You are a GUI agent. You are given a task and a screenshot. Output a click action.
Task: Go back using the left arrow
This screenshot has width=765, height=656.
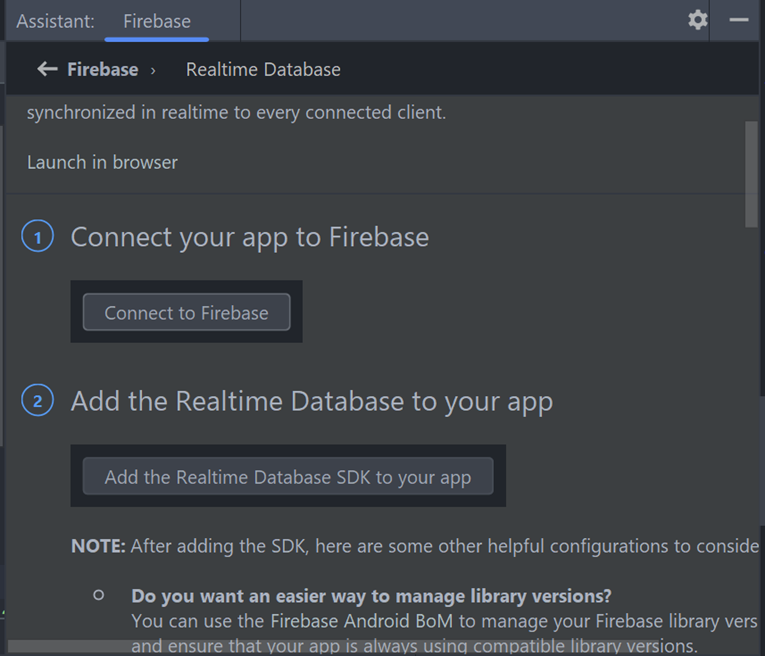tap(47, 69)
